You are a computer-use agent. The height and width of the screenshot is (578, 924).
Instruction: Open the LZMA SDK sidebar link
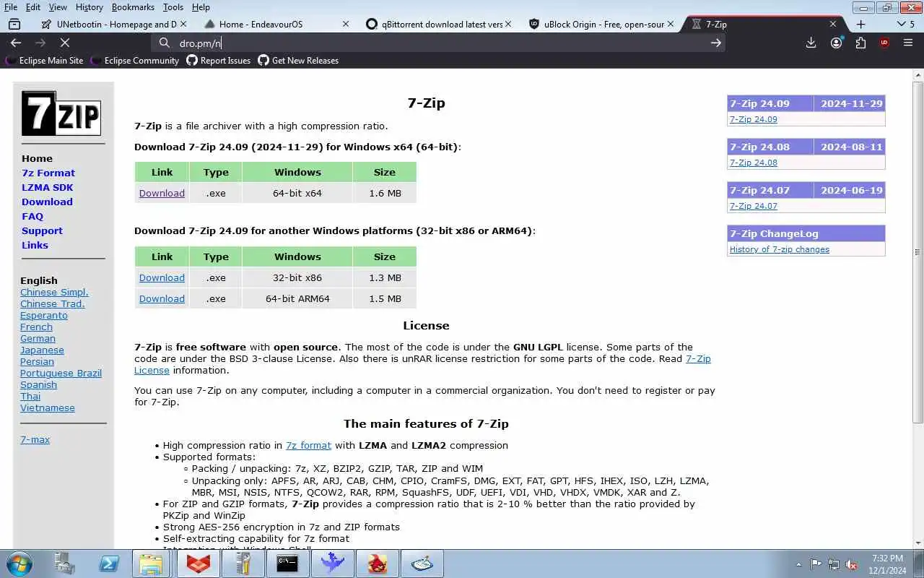(x=48, y=188)
